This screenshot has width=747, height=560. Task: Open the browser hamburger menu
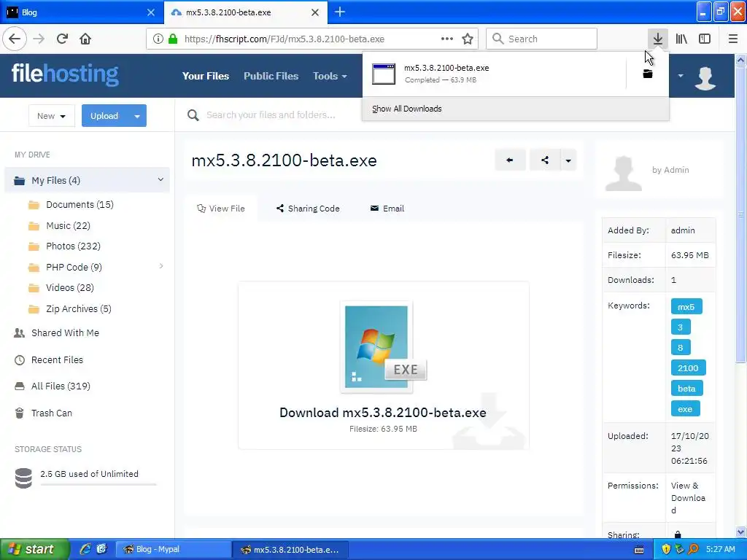[x=733, y=39]
